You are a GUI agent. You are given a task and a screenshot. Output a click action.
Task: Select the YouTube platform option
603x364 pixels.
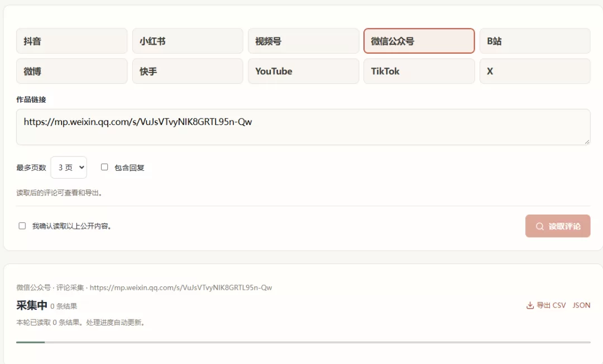coord(303,71)
